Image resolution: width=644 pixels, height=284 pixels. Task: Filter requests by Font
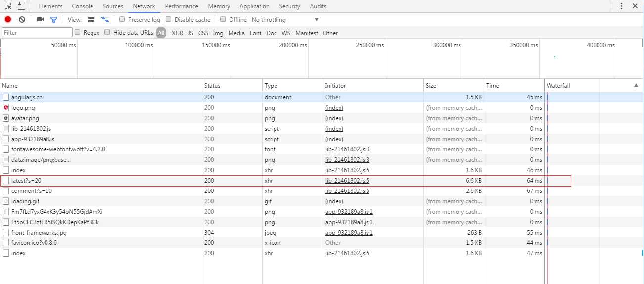(256, 33)
